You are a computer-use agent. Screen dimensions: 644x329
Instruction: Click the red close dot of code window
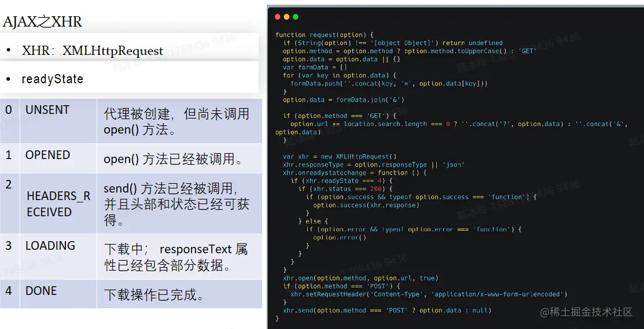(277, 17)
